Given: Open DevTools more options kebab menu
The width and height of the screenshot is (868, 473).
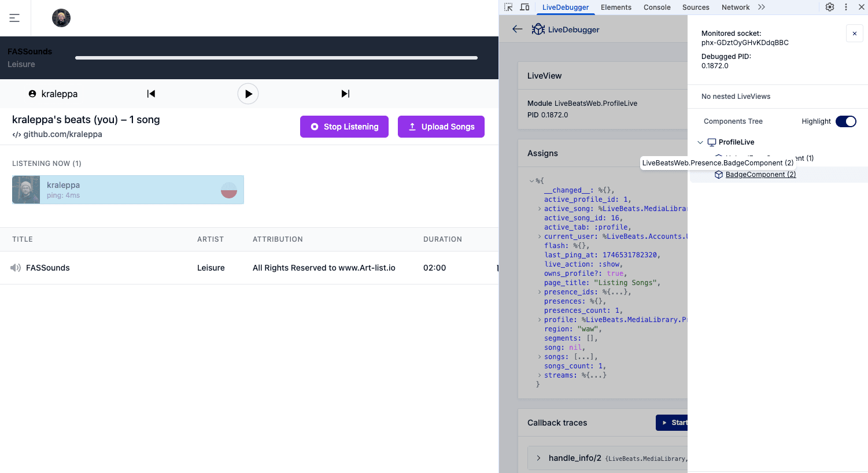Looking at the screenshot, I should pyautogui.click(x=846, y=7).
